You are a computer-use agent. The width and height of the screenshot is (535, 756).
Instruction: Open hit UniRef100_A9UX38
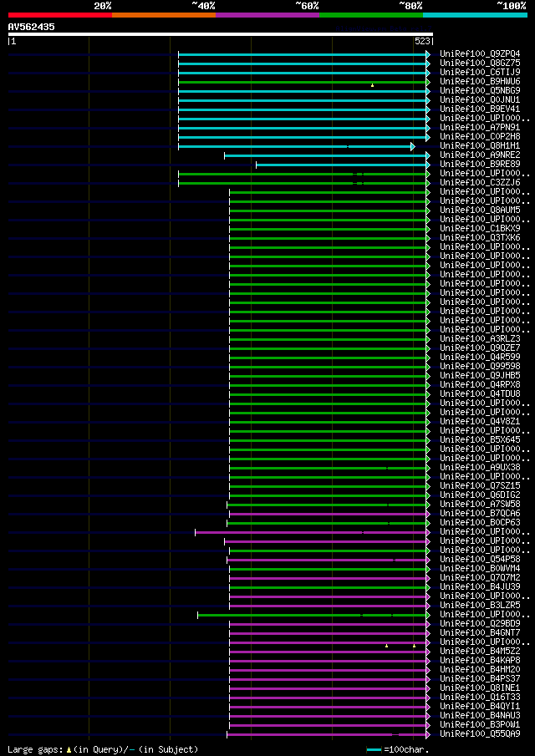480,468
